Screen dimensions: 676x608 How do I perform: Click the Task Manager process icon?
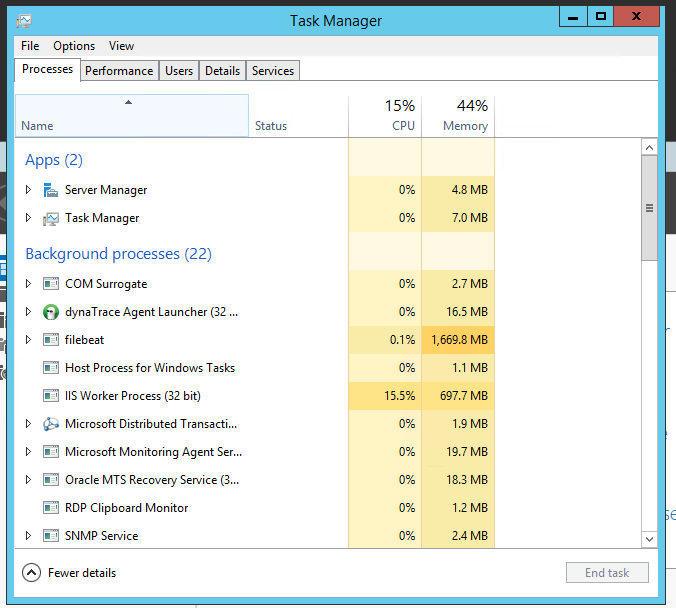point(51,218)
